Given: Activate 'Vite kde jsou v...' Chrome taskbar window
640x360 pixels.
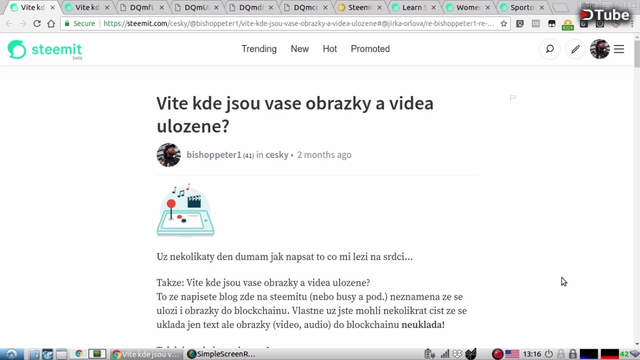Looking at the screenshot, I should [146, 354].
